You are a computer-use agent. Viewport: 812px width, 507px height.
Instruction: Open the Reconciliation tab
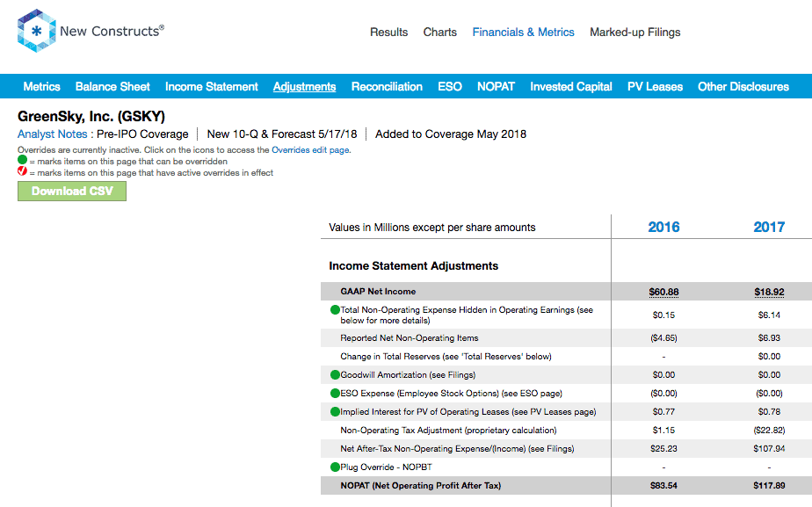pos(387,86)
